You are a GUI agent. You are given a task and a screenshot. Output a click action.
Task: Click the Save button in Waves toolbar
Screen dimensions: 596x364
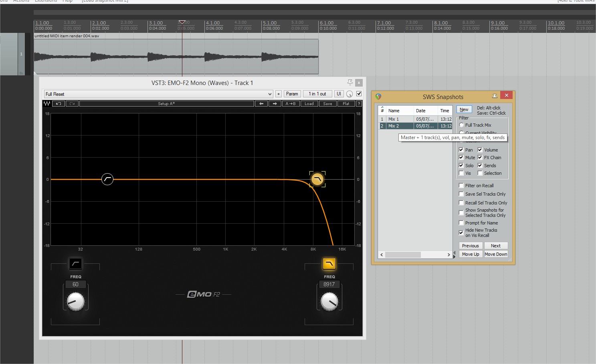(327, 103)
